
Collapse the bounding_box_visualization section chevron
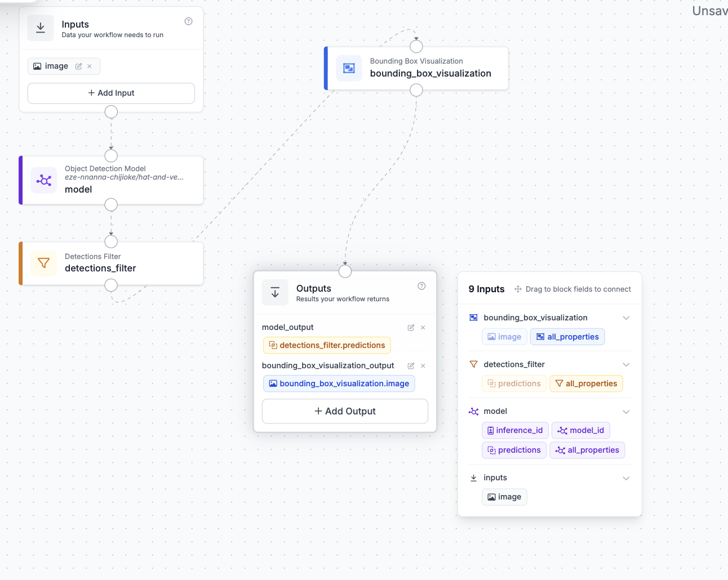(x=626, y=318)
